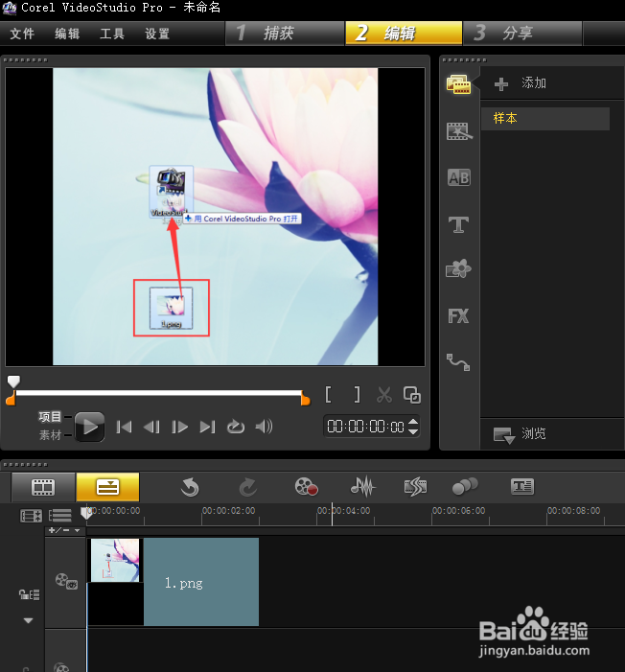The width and height of the screenshot is (625, 672).
Task: Open the system volume control
Action: [x=264, y=427]
